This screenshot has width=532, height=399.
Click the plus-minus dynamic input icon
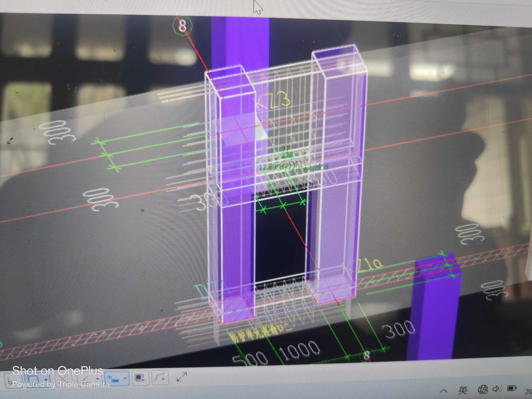(x=112, y=378)
